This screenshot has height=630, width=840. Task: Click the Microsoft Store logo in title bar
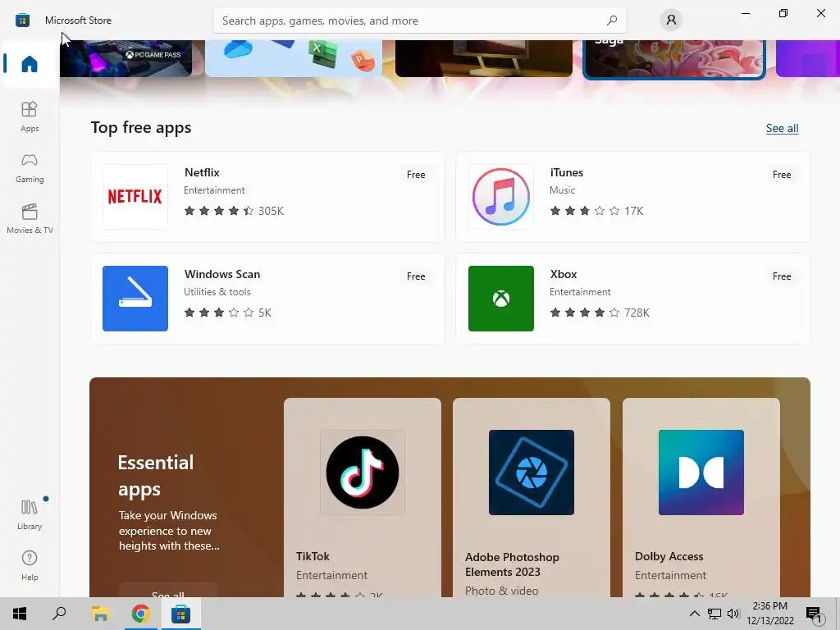[x=22, y=21]
